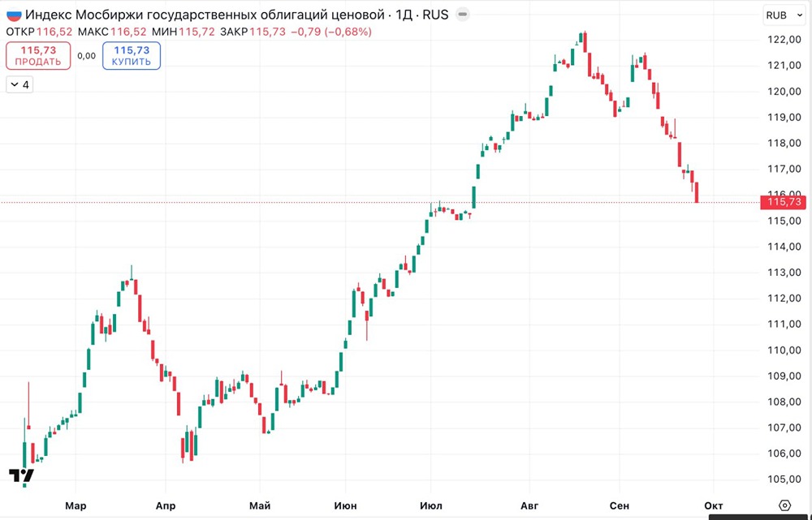Click the change value −0,79 (−0,68%)
The height and width of the screenshot is (520, 812).
[x=331, y=32]
